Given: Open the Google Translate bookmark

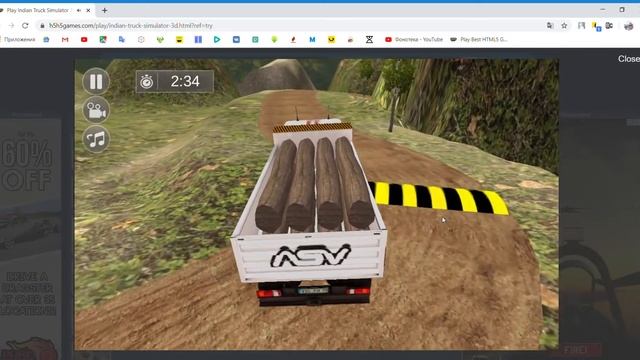Looking at the screenshot, I should (122, 40).
